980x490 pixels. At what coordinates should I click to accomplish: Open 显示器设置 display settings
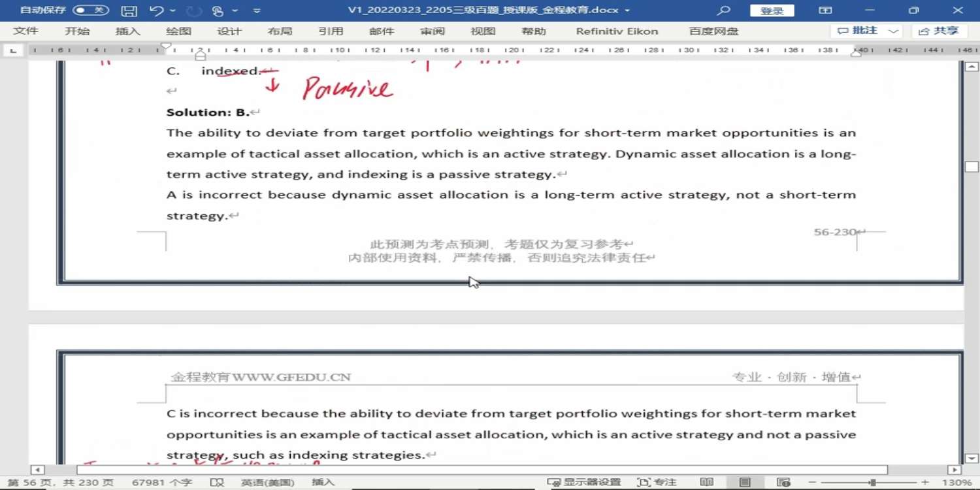[583, 482]
